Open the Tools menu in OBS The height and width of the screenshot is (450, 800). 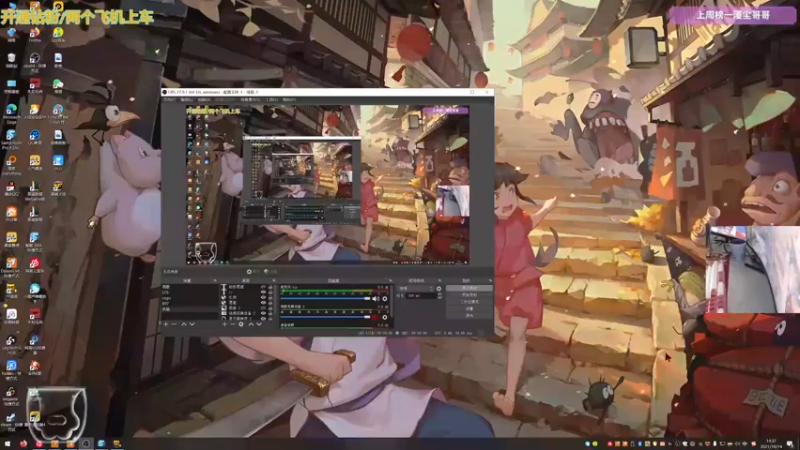(272, 99)
